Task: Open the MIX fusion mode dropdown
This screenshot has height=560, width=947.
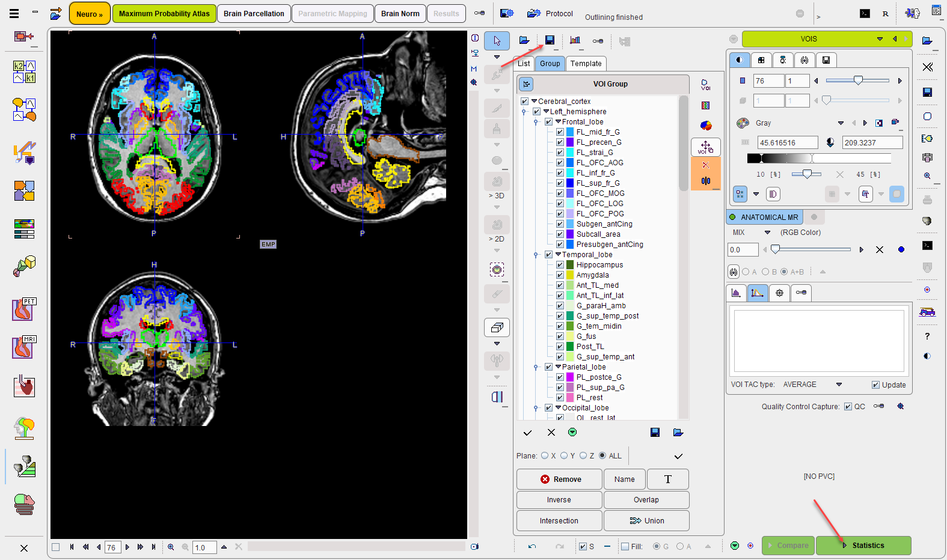Action: pos(767,233)
